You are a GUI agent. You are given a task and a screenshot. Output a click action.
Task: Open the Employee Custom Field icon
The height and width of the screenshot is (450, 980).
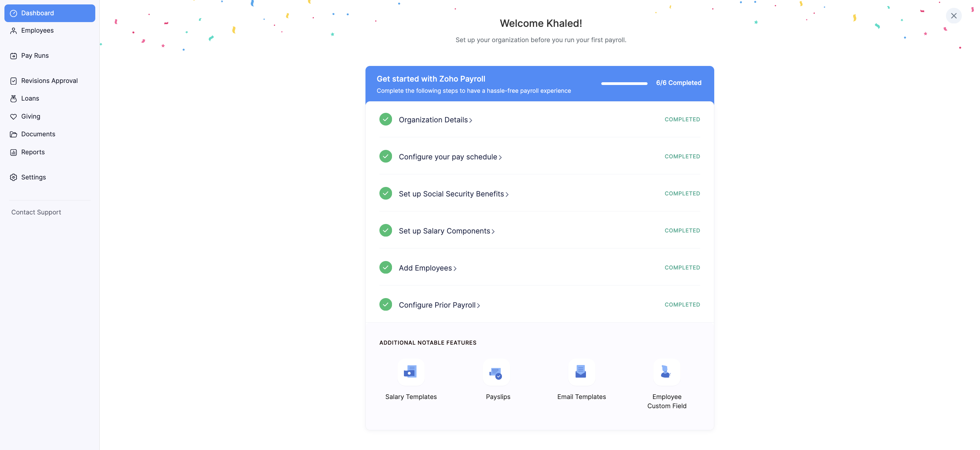click(x=666, y=372)
